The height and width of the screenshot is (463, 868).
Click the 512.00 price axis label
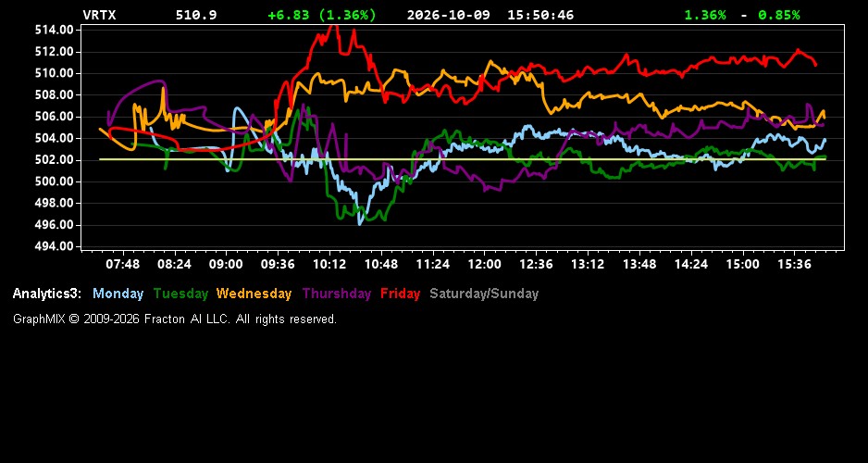55,52
